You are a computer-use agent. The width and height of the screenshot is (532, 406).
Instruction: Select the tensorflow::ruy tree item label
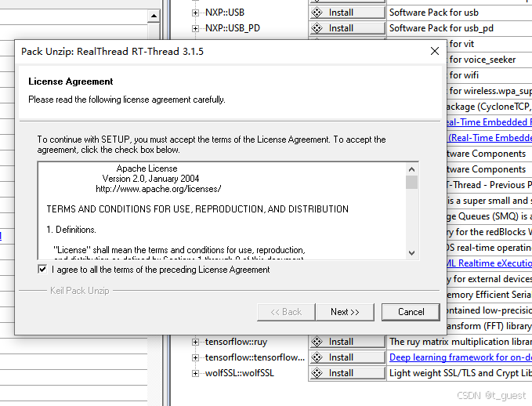[x=236, y=342]
